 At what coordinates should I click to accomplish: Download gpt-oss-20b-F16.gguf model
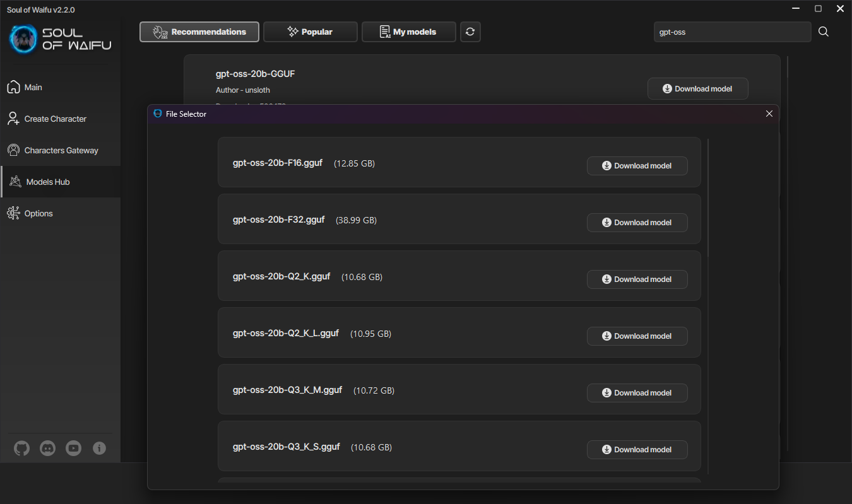click(x=637, y=166)
